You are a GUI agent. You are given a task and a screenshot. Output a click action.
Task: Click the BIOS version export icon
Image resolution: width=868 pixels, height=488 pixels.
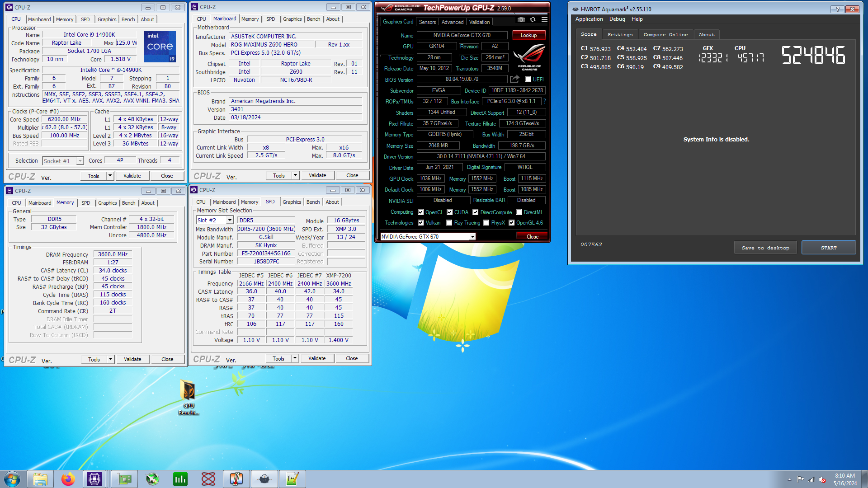tap(514, 79)
